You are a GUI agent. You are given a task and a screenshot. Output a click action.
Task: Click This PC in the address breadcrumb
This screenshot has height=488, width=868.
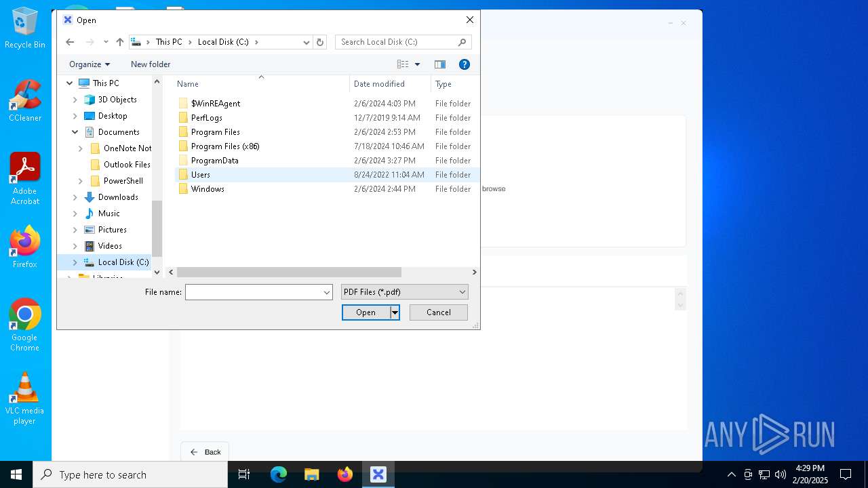click(169, 42)
